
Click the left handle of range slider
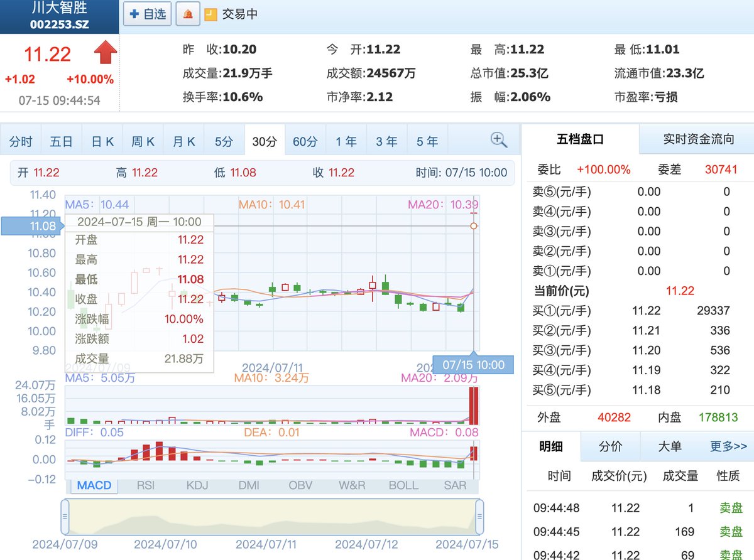pyautogui.click(x=64, y=516)
